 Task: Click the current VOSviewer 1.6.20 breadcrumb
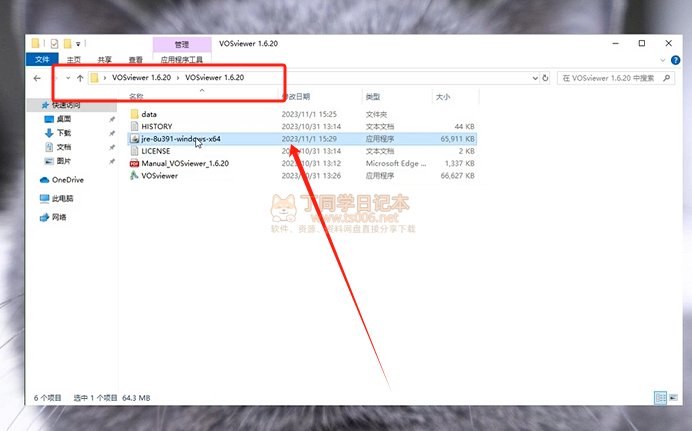(214, 78)
